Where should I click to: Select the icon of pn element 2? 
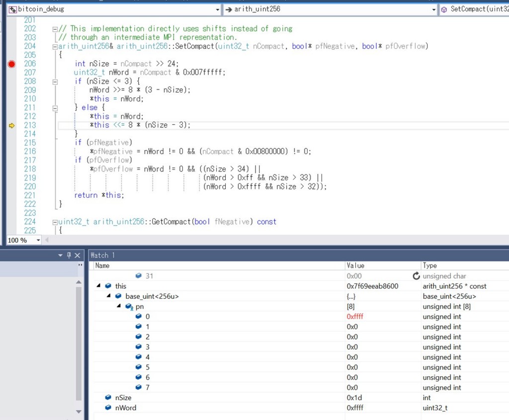pyautogui.click(x=139, y=336)
